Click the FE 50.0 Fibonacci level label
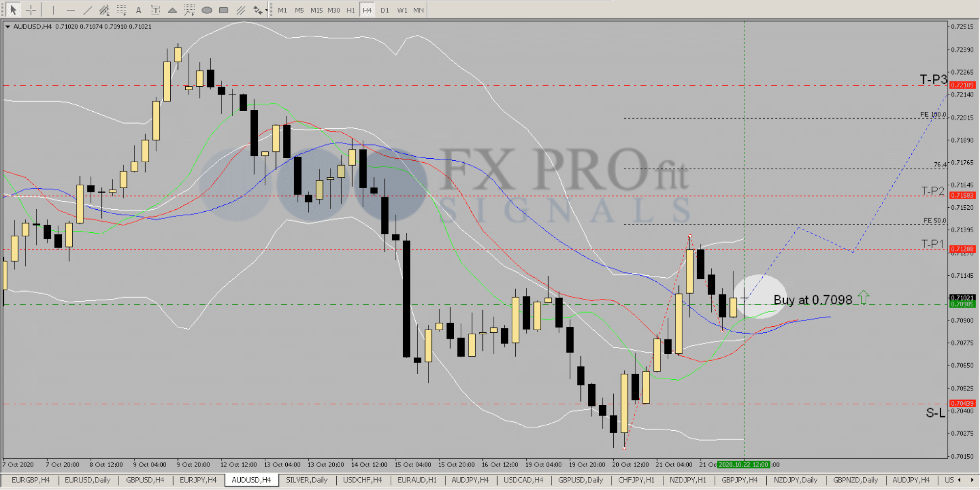This screenshot has height=490, width=980. (x=935, y=220)
